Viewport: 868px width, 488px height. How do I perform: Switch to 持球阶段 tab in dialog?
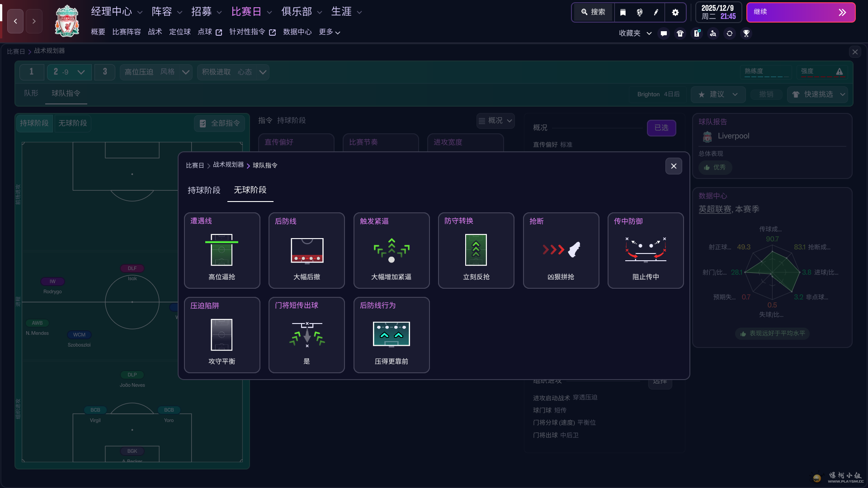click(204, 190)
